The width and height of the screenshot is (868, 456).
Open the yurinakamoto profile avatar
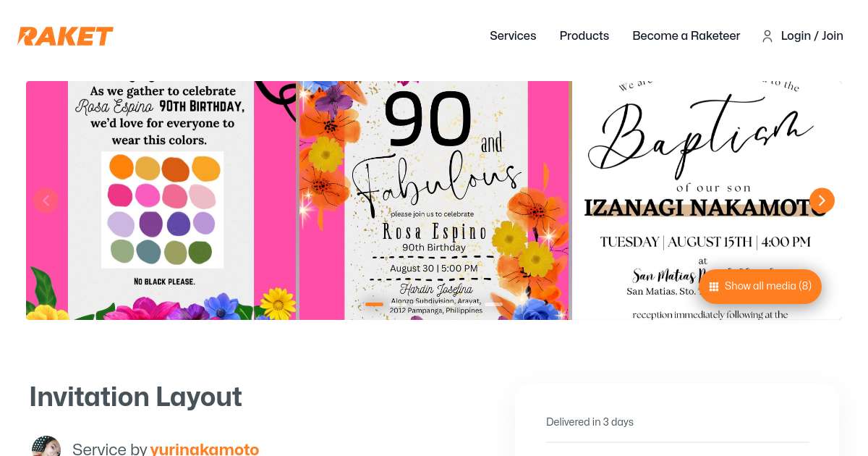46,447
